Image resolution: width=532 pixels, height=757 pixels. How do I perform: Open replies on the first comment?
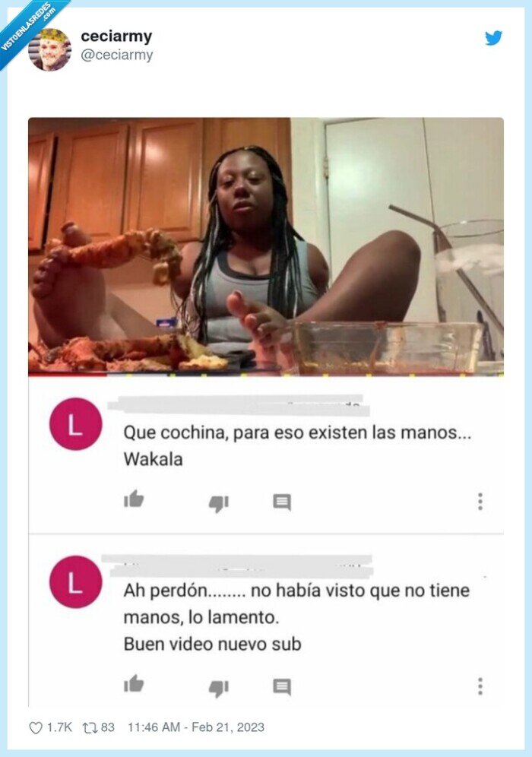click(282, 502)
